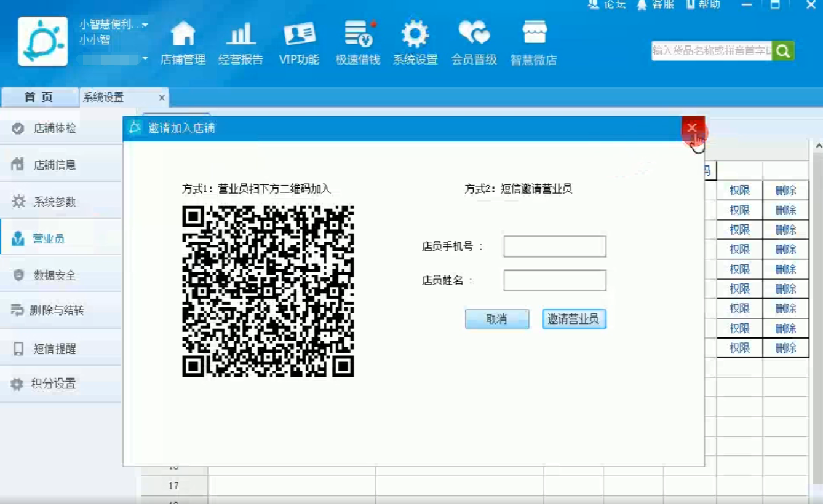Click the 系统设置 gear icon
The height and width of the screenshot is (504, 823).
point(415,42)
